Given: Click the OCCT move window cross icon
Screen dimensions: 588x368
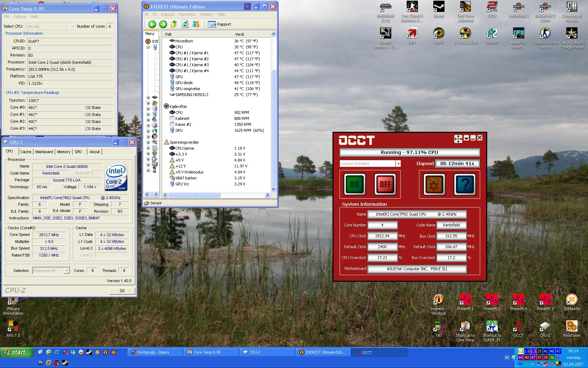Looking at the screenshot, I should pyautogui.click(x=458, y=139).
